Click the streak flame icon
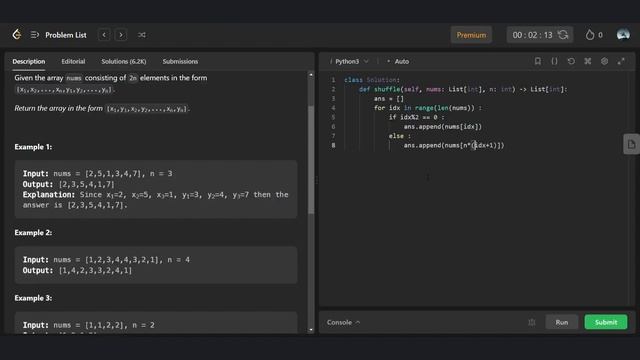The width and height of the screenshot is (640, 360). [589, 35]
